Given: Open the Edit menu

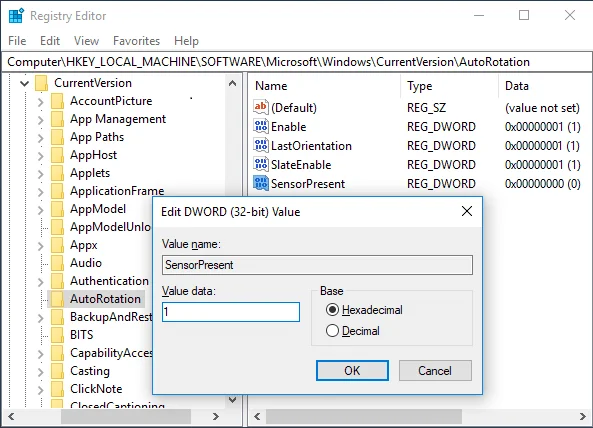Looking at the screenshot, I should pos(50,41).
